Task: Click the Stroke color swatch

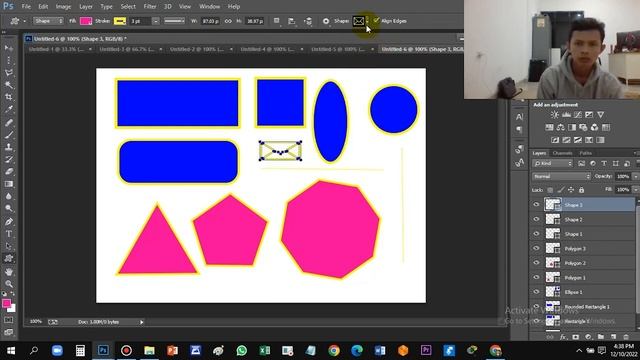Action: pos(120,21)
